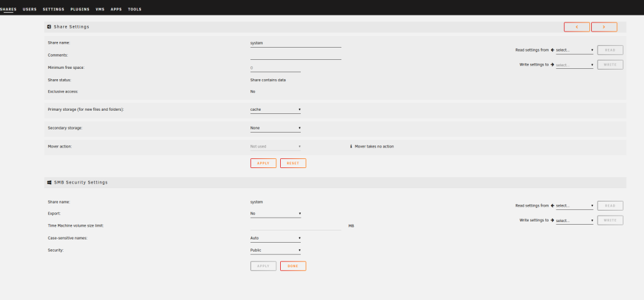Image resolution: width=644 pixels, height=300 pixels.
Task: Click Primary storage (for new files and folders) label
Action: point(86,109)
